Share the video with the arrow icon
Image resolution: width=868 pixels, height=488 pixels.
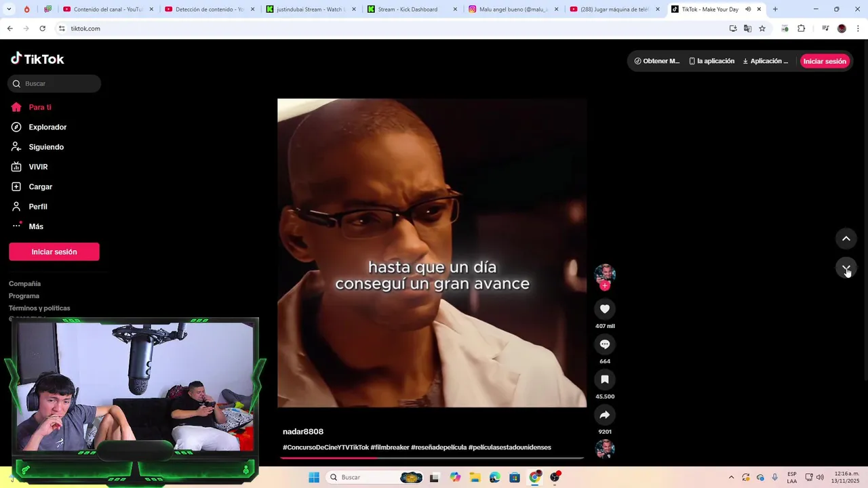605,415
